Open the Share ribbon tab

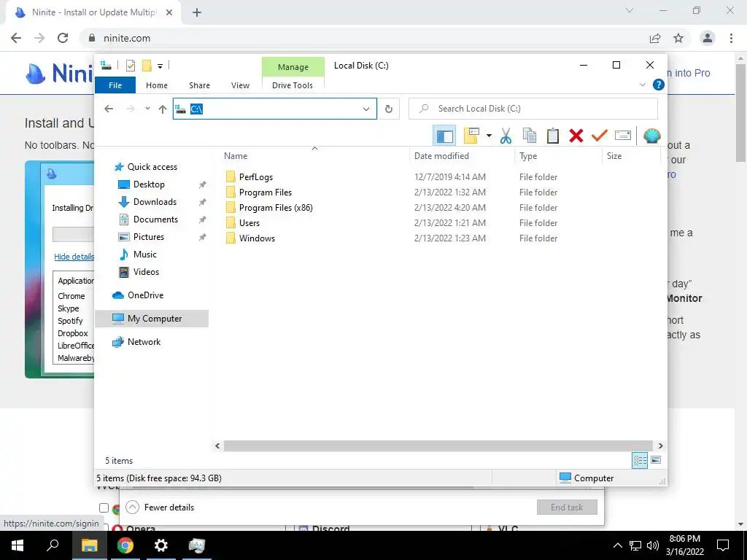(x=199, y=85)
